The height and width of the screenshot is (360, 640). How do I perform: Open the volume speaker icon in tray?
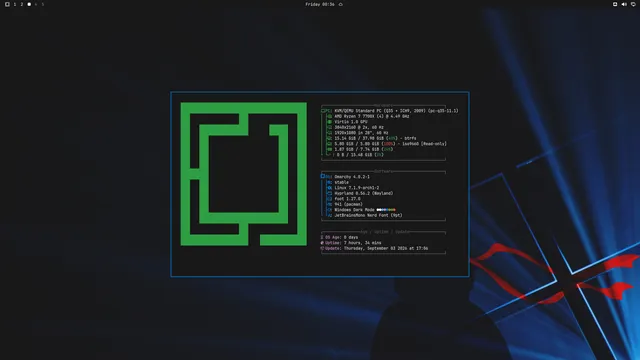coord(624,4)
